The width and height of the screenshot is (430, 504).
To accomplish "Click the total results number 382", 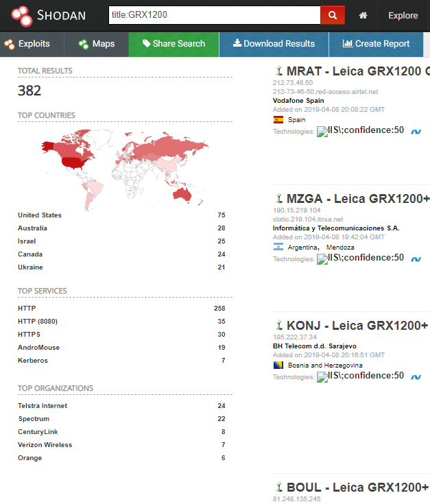I will pos(29,91).
